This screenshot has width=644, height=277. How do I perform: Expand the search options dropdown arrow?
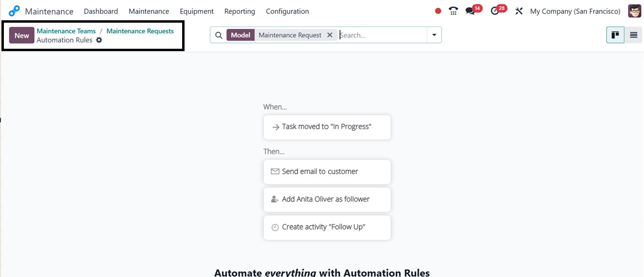tap(434, 35)
